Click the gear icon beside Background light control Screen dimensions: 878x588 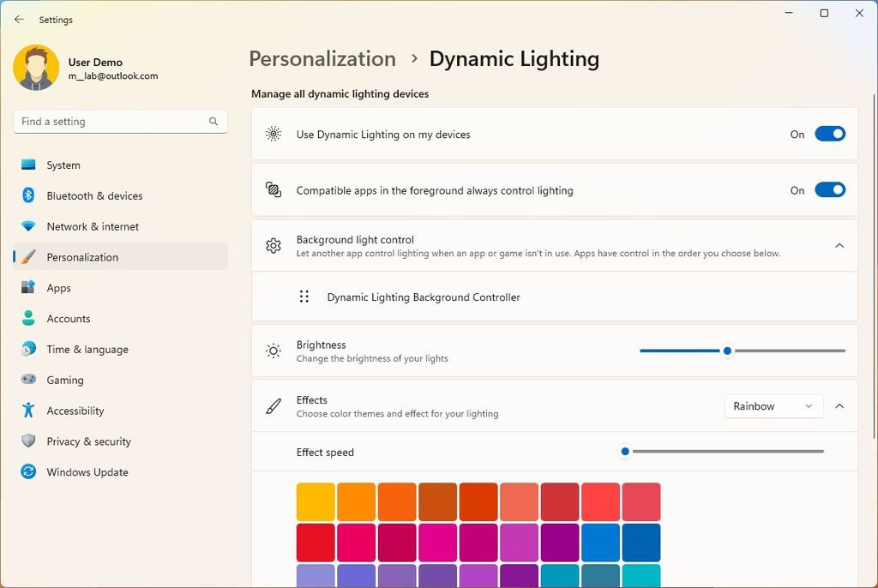(273, 246)
